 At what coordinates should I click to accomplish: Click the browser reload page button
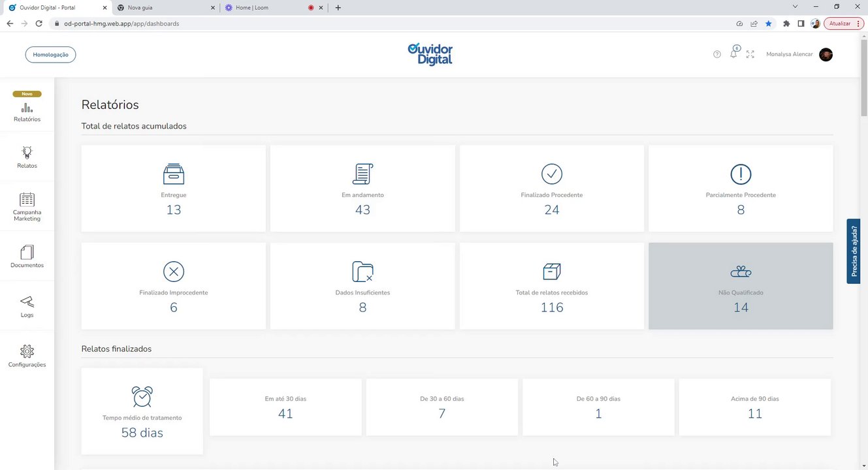point(39,23)
